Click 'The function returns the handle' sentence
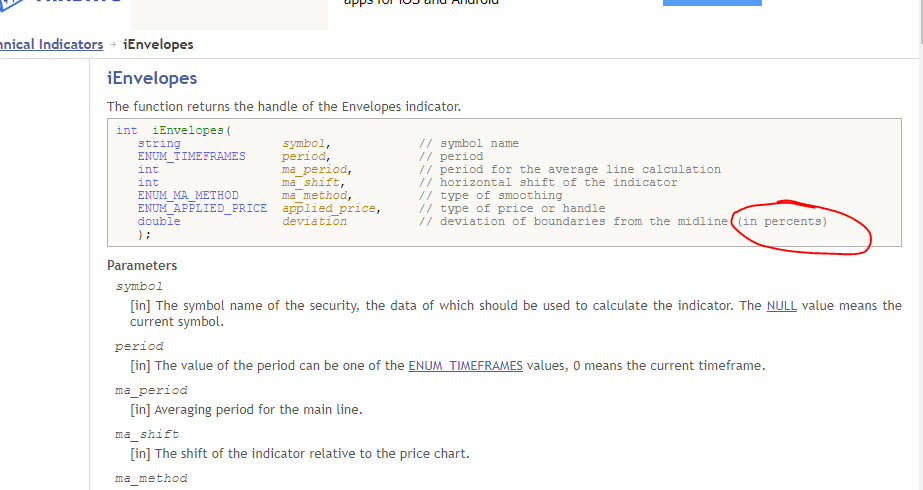The height and width of the screenshot is (490, 923). tap(284, 107)
